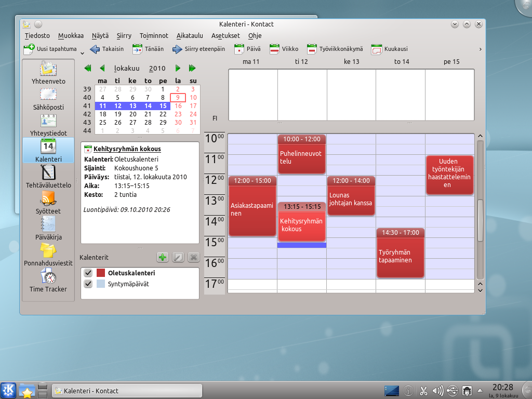Open the Asetukset menu
Screen dimensions: 532x399
click(225, 36)
